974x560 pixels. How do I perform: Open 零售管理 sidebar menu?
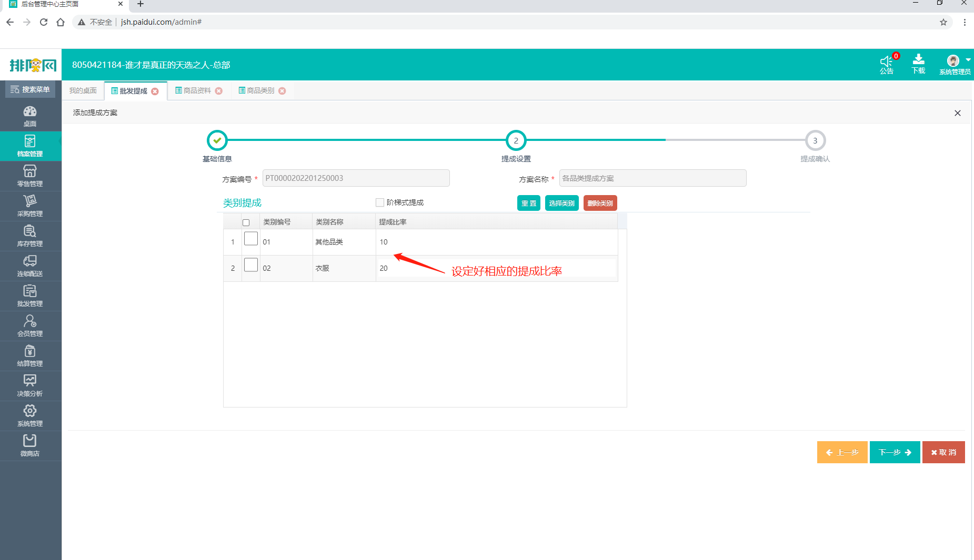[x=30, y=176]
